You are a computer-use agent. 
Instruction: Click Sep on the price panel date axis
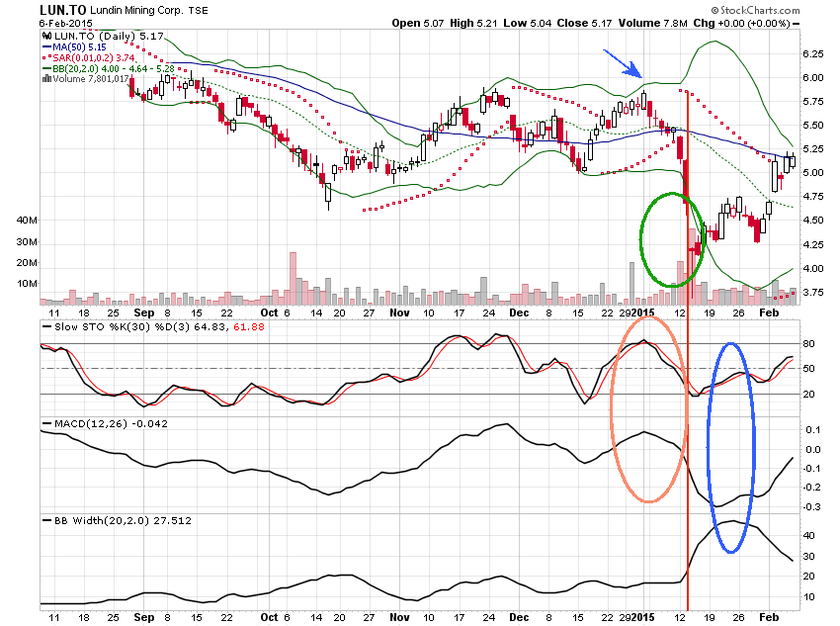pos(143,313)
